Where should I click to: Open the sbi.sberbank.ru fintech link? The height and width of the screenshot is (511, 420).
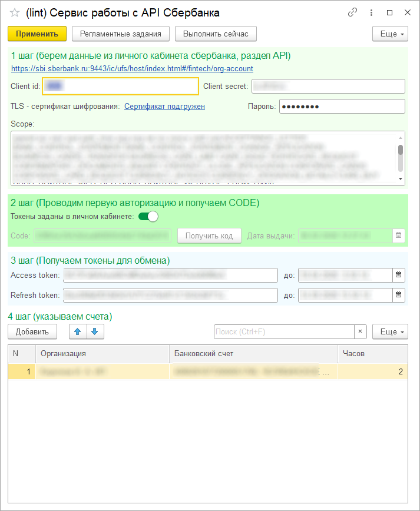[132, 68]
